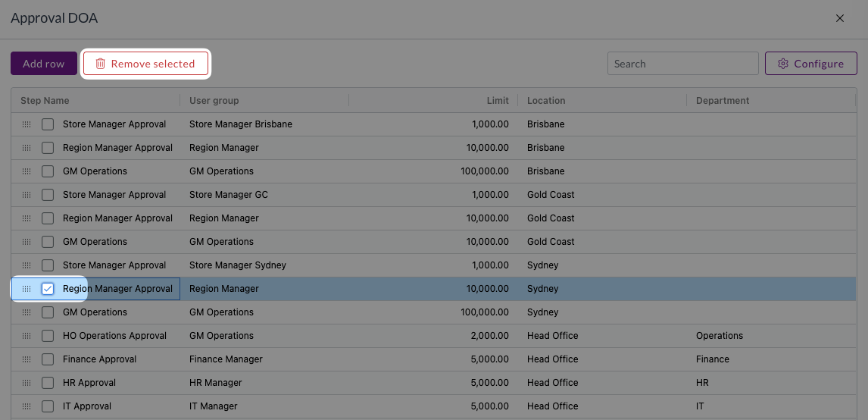Click the Department column header

(723, 100)
